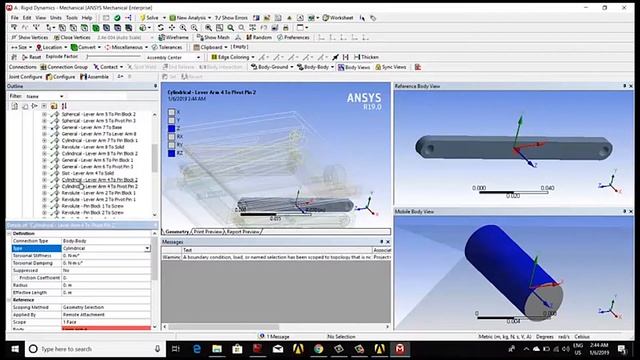Image resolution: width=640 pixels, height=360 pixels.
Task: Click the yellow folder icon in Outline toolbar
Action: [54, 106]
